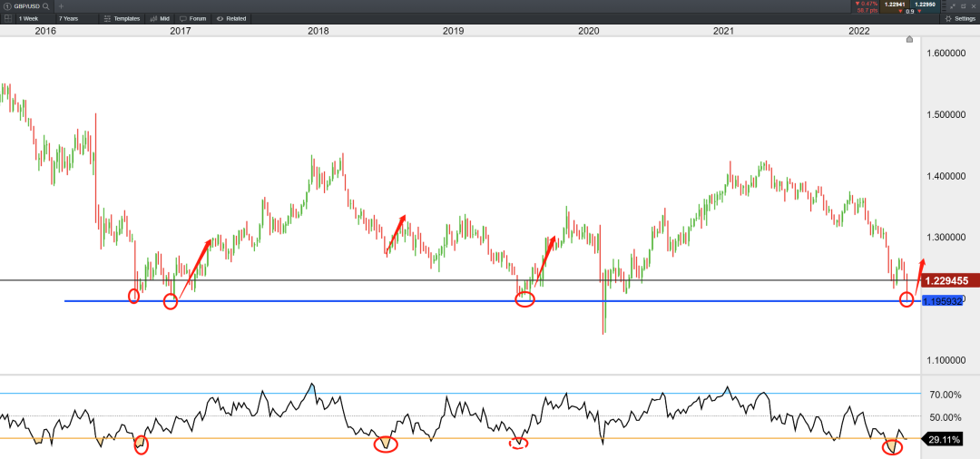Select the GBP/USD chart tab
980x459 pixels.
coord(27,5)
